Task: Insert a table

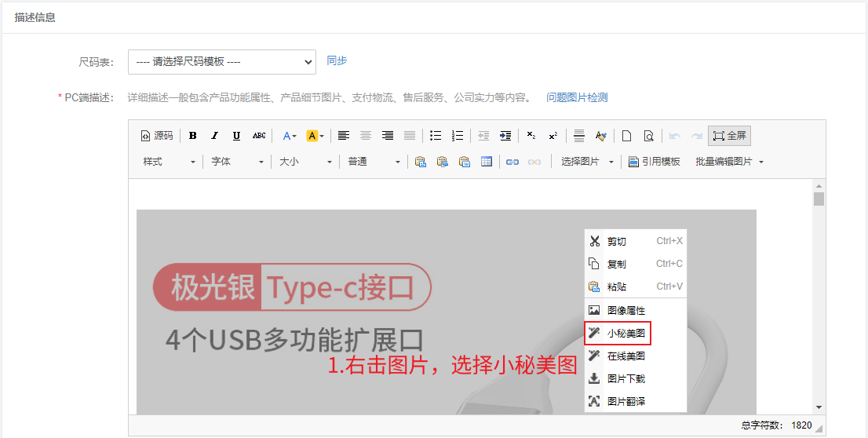Action: pos(487,162)
